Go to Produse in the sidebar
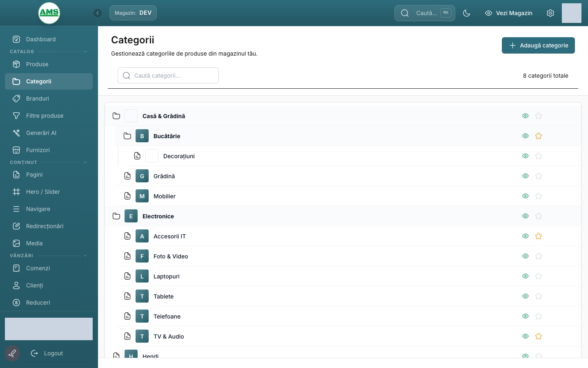The width and height of the screenshot is (588, 368). point(49,64)
